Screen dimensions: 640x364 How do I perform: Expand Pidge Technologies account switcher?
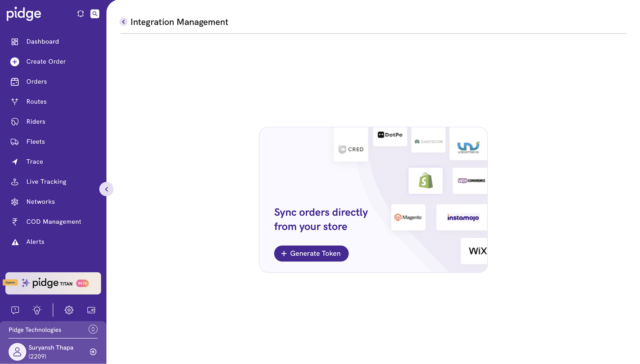coord(93,329)
